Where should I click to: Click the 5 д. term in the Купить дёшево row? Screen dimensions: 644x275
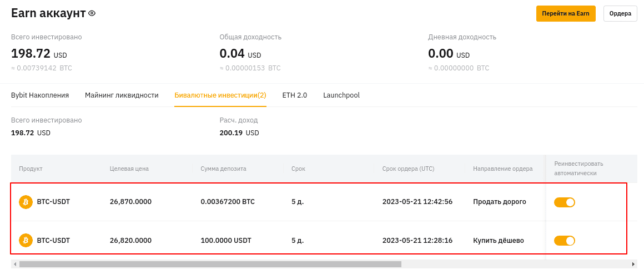click(x=298, y=241)
